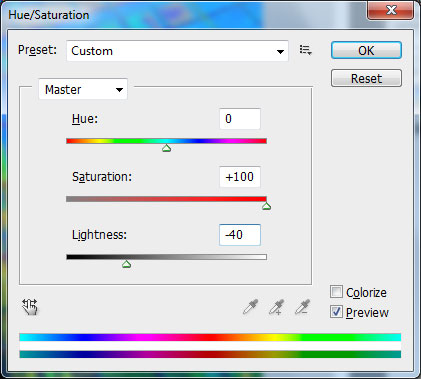
Task: Pick the plain eyedropper tool
Action: pyautogui.click(x=250, y=307)
